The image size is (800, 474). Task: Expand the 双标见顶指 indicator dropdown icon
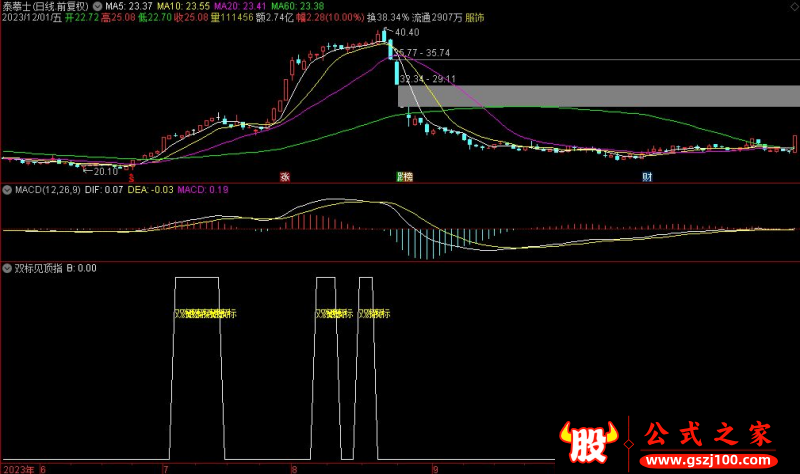click(6, 268)
